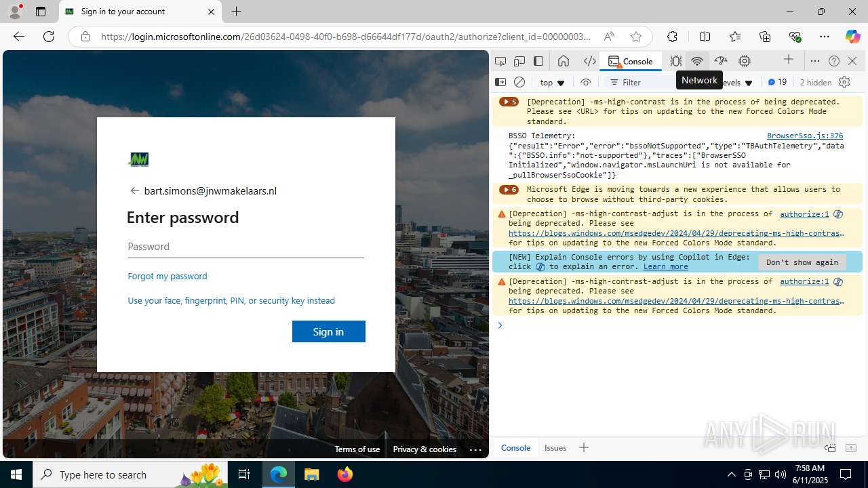
Task: Click the Sign in button
Action: [x=329, y=331]
